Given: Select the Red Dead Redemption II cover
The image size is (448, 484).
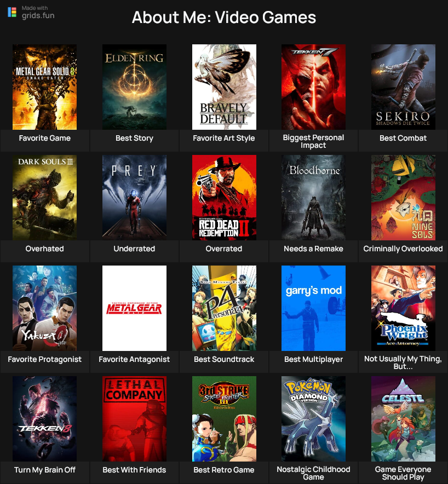Looking at the screenshot, I should (224, 198).
